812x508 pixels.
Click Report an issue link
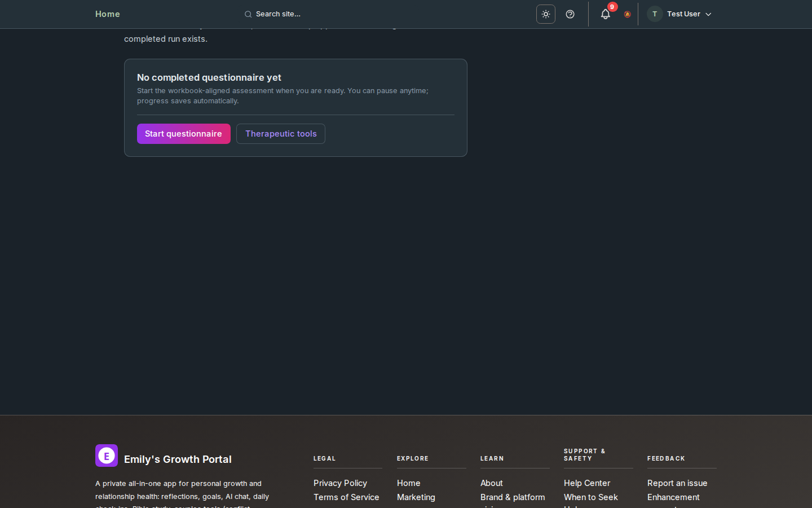point(677,483)
